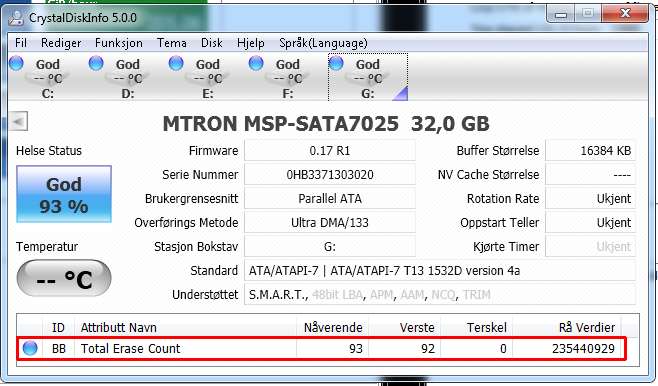Click the Ultra DMA/133 transfer mode field
This screenshot has height=386, width=658.
click(x=330, y=222)
